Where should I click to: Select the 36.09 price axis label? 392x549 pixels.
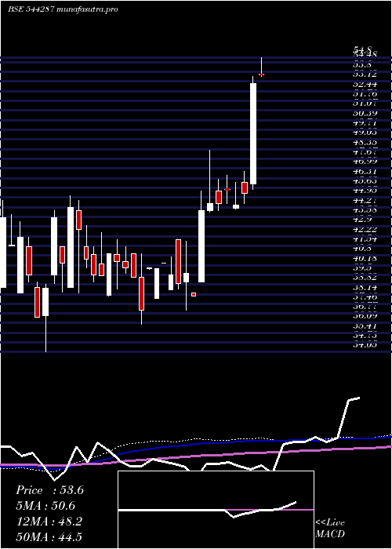coord(365,316)
